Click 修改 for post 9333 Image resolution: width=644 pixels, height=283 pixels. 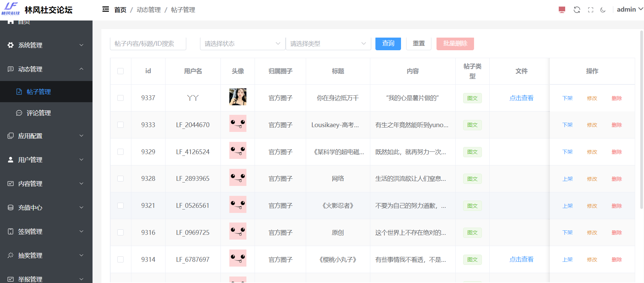[x=592, y=125]
